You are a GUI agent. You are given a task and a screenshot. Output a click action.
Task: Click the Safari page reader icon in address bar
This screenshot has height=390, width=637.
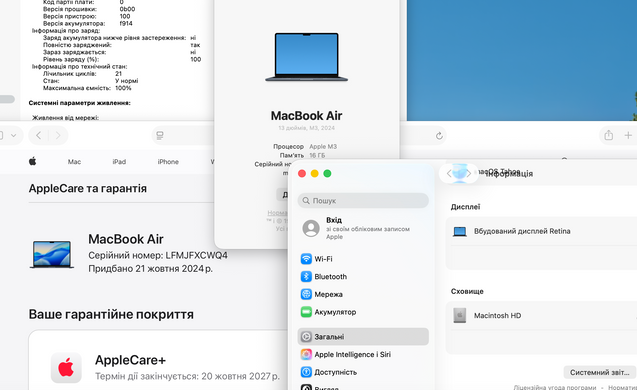pyautogui.click(x=160, y=135)
